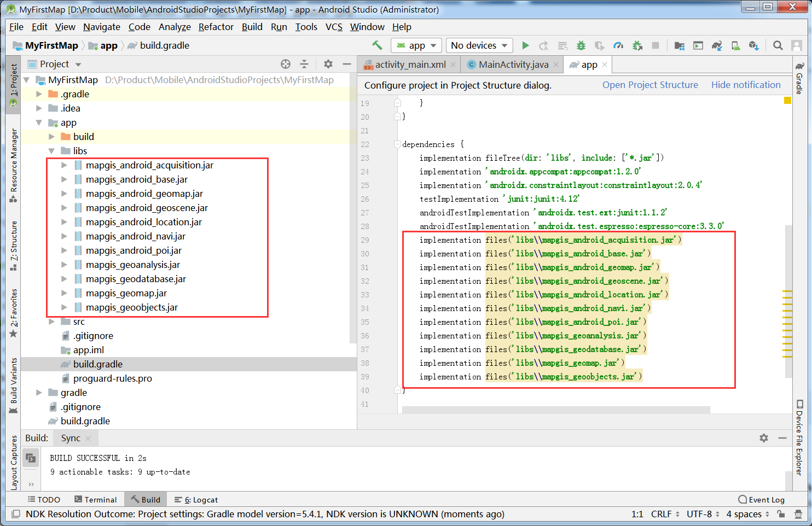
Task: Toggle the Build Variants tool window
Action: [13, 385]
